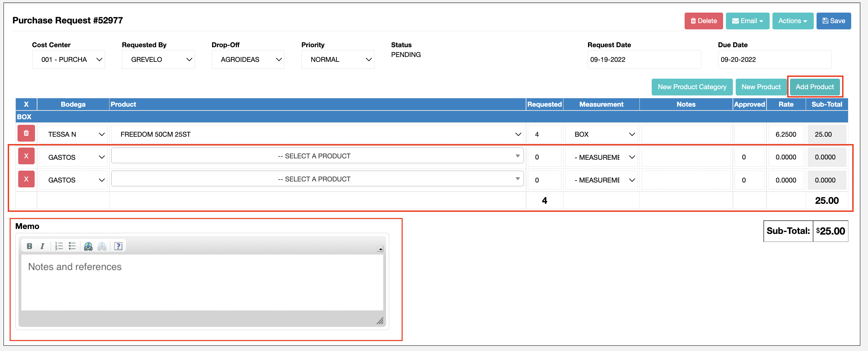Toggle italic formatting in Memo editor
The height and width of the screenshot is (351, 868).
(42, 246)
